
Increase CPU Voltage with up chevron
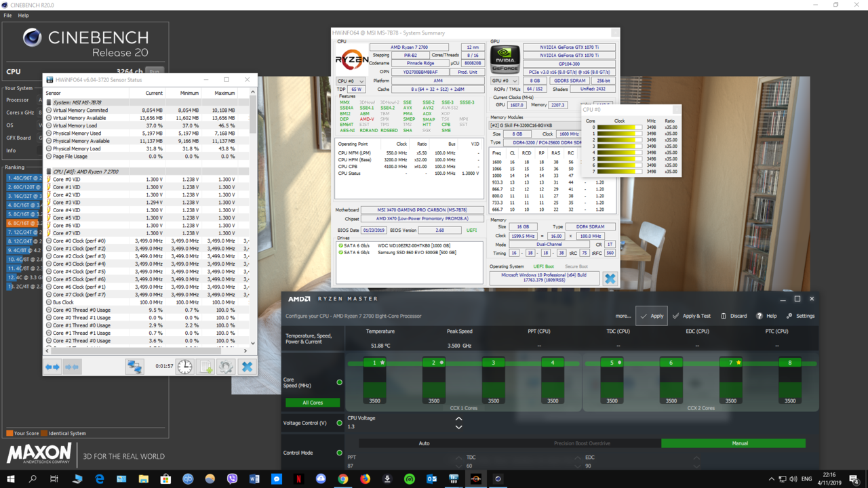pos(459,419)
